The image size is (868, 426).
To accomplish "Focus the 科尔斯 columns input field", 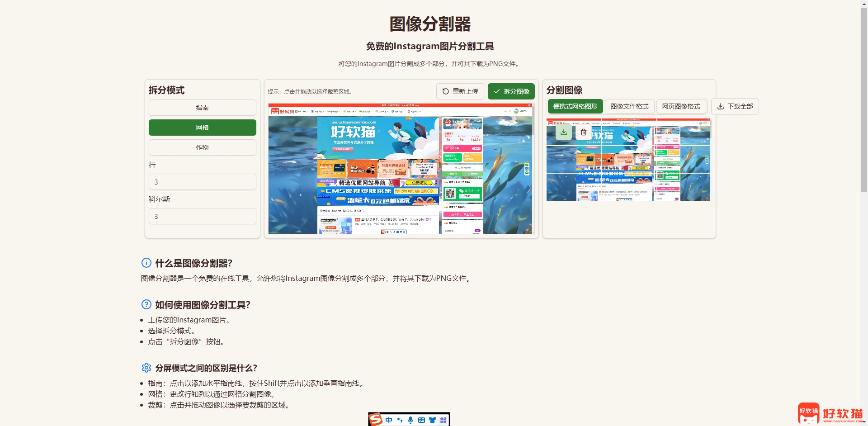I will coord(203,216).
